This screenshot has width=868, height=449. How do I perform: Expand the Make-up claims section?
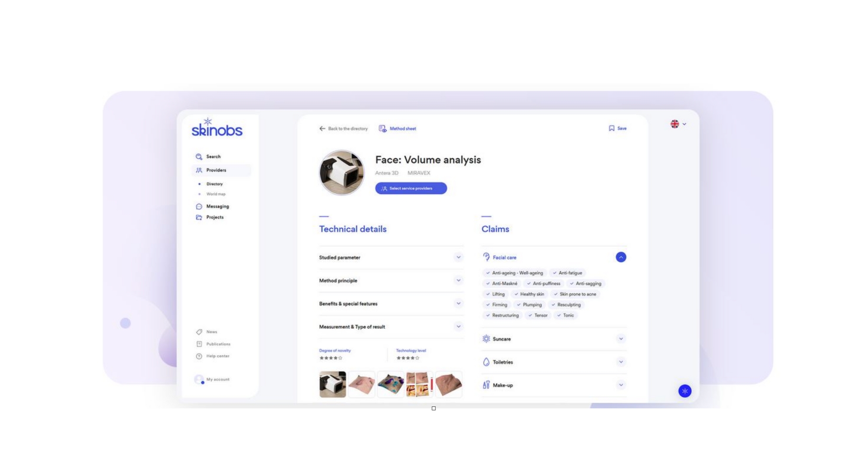click(621, 385)
